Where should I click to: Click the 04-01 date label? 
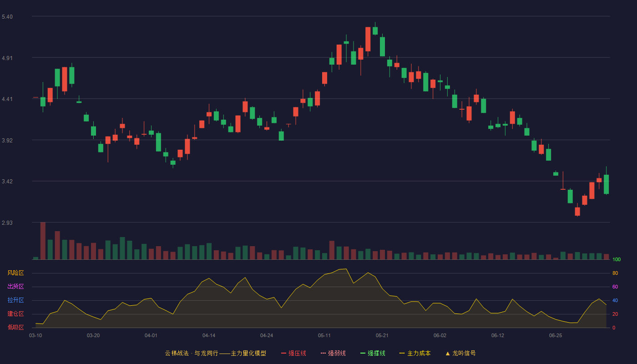point(151,335)
